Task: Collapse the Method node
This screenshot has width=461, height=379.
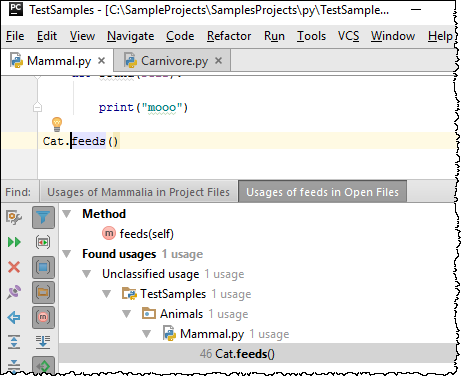Action: click(x=67, y=214)
